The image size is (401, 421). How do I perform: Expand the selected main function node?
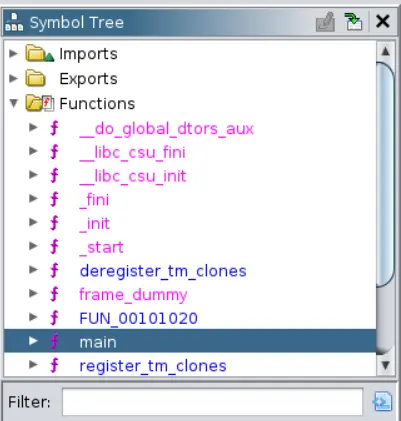33,341
